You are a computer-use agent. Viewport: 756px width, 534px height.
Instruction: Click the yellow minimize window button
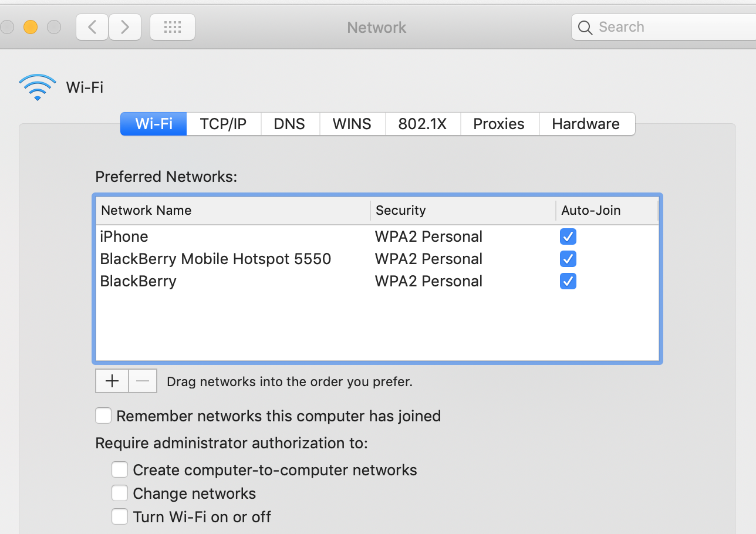tap(31, 27)
